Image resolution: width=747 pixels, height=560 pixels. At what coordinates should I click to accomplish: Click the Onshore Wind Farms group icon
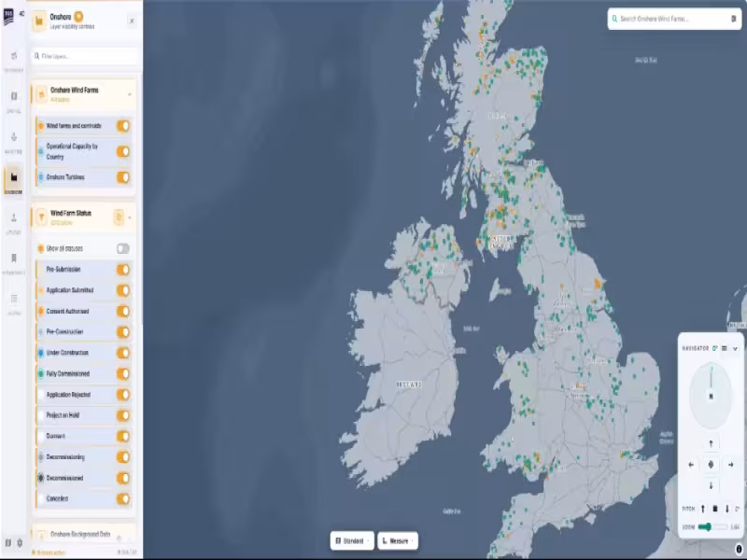tap(41, 94)
